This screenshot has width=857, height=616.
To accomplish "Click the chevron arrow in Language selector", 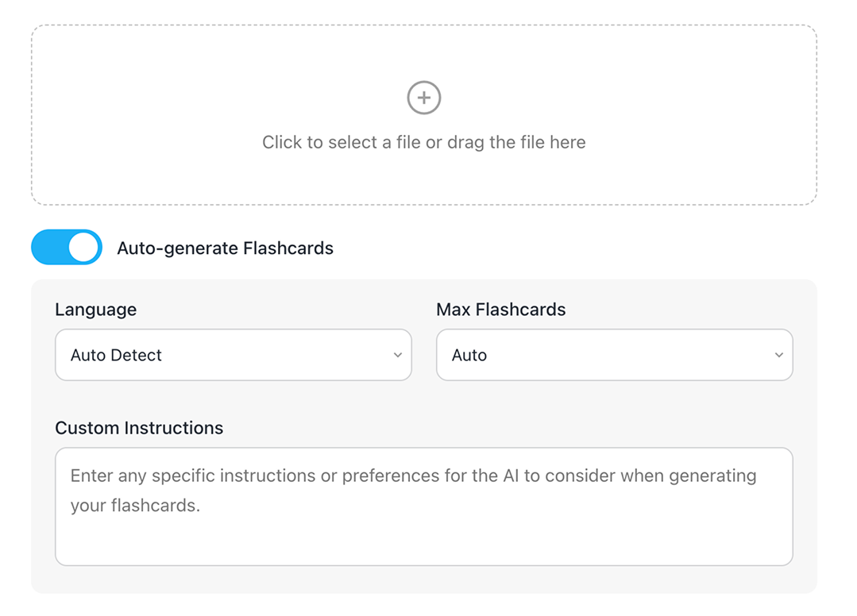I will (x=398, y=355).
